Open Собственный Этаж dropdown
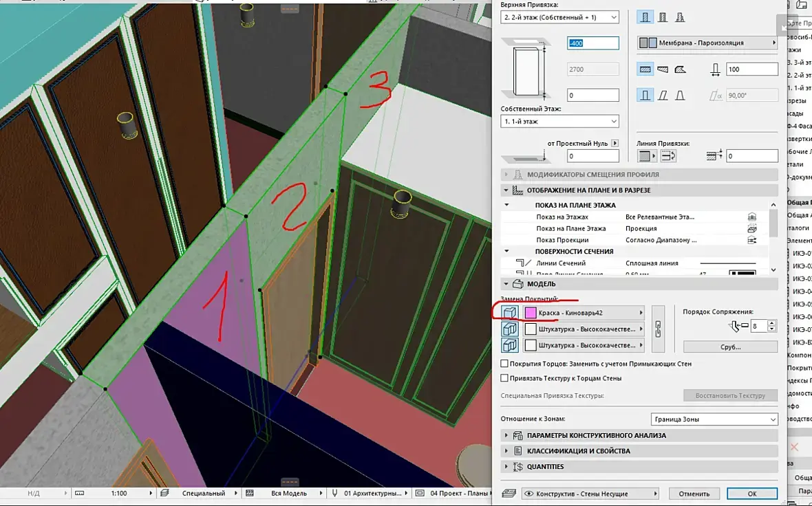Image resolution: width=812 pixels, height=506 pixels. pos(559,121)
